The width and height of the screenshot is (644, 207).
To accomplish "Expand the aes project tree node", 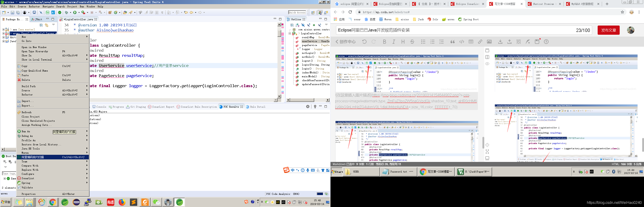I will [x=3, y=30].
